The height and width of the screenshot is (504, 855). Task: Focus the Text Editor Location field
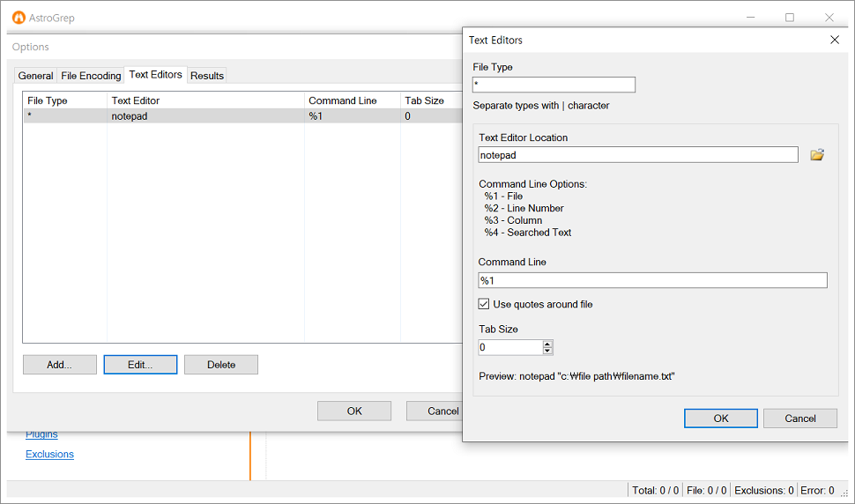(638, 155)
